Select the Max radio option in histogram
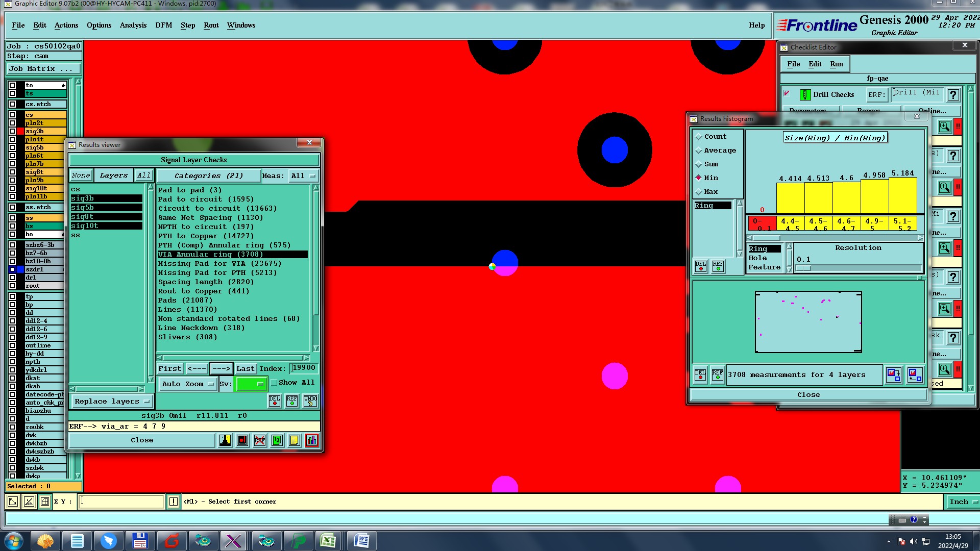The width and height of the screenshot is (980, 551). point(699,192)
